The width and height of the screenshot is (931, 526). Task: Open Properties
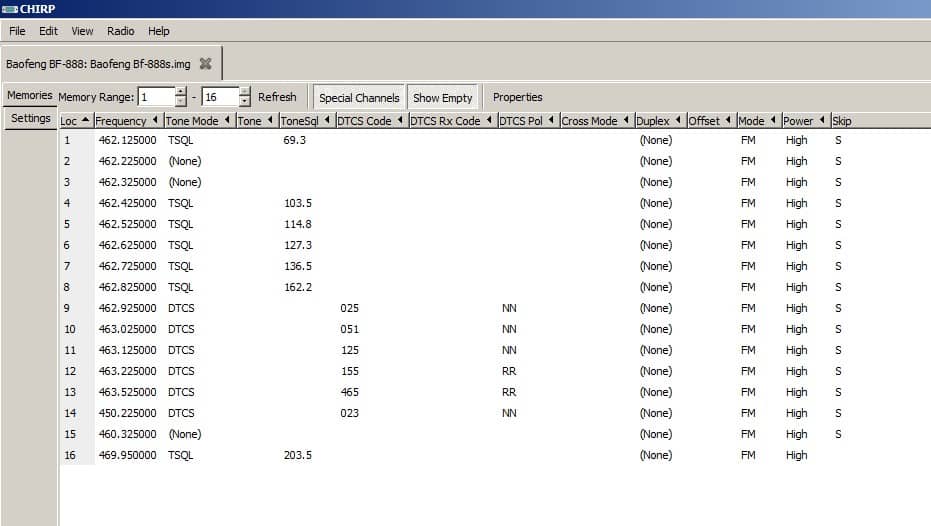click(517, 97)
